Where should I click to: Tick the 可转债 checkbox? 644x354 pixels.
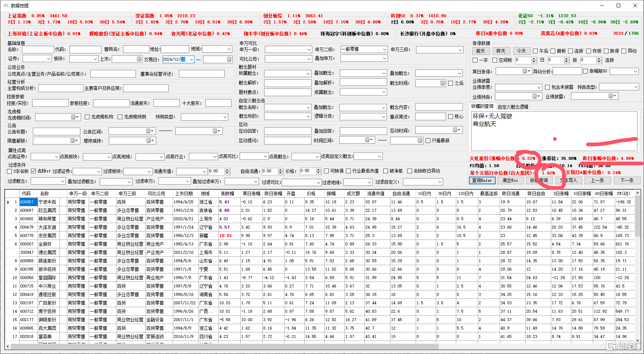click(327, 171)
